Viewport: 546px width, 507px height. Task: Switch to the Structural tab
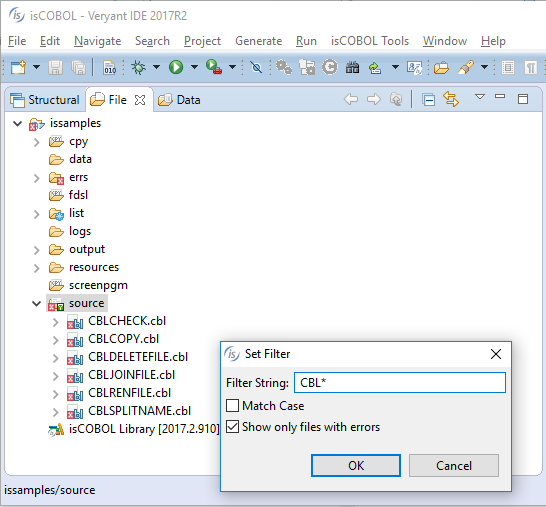coord(45,100)
